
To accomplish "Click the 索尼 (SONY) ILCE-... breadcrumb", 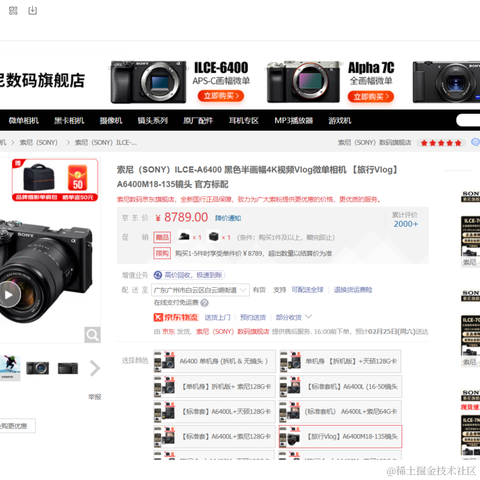I will (106, 143).
